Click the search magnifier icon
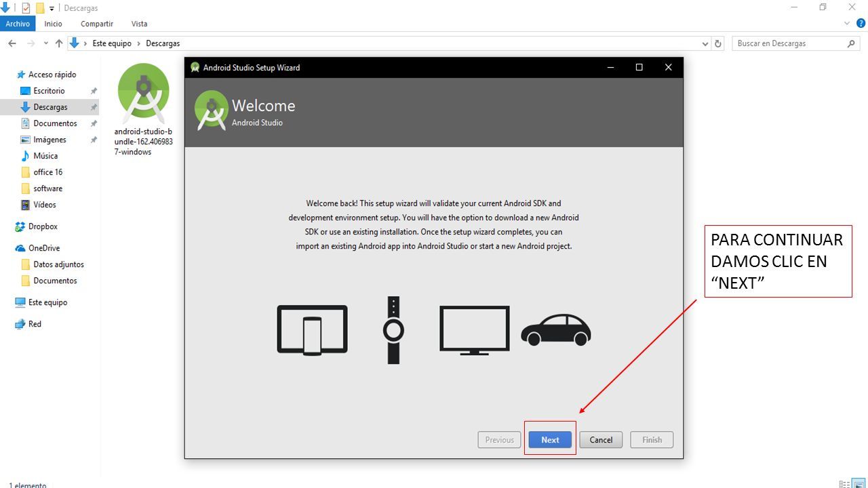This screenshot has width=868, height=488. [852, 43]
